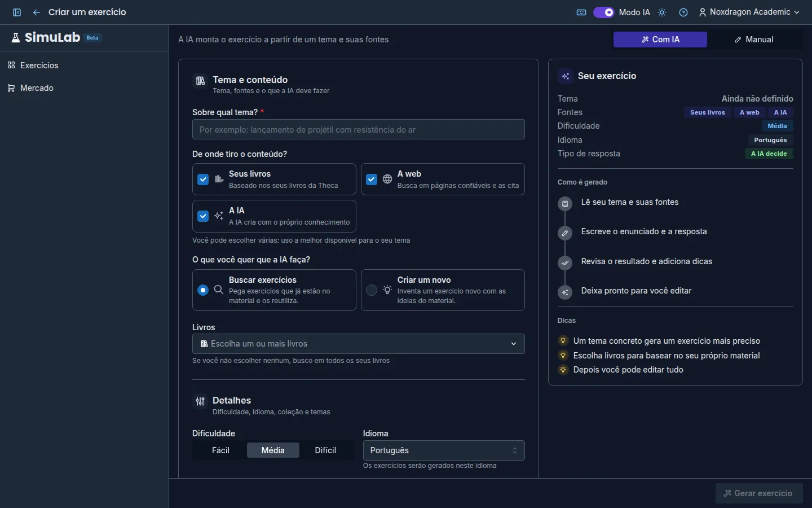Click the Detalhes sliders icon
812x508 pixels.
click(200, 401)
